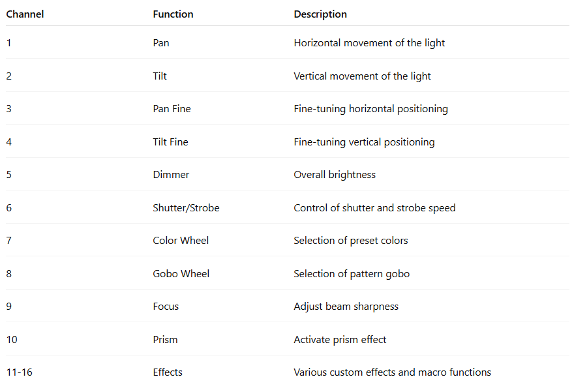Click the Description column header
The image size is (572, 392).
tap(320, 14)
